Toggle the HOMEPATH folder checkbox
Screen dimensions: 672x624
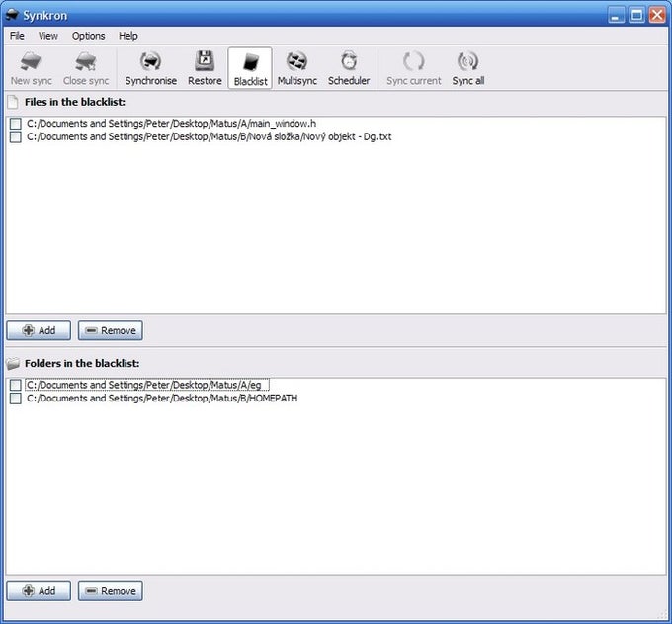16,399
